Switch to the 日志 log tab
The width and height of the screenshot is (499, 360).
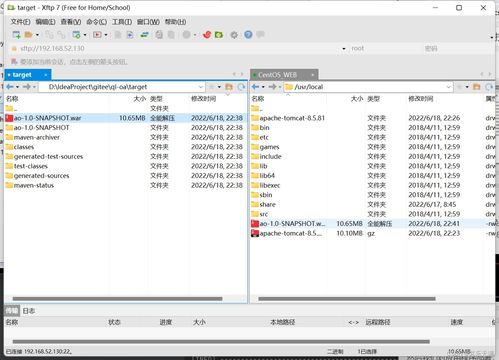tap(29, 311)
